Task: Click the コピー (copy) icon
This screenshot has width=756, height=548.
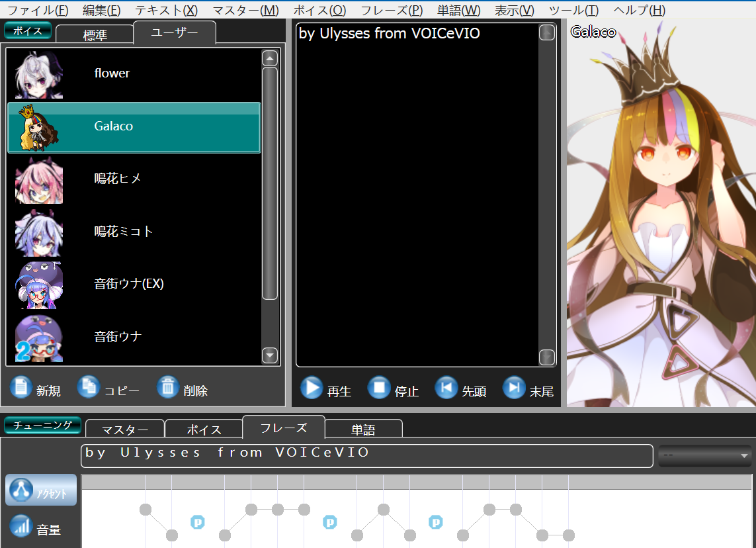Action: coord(88,387)
